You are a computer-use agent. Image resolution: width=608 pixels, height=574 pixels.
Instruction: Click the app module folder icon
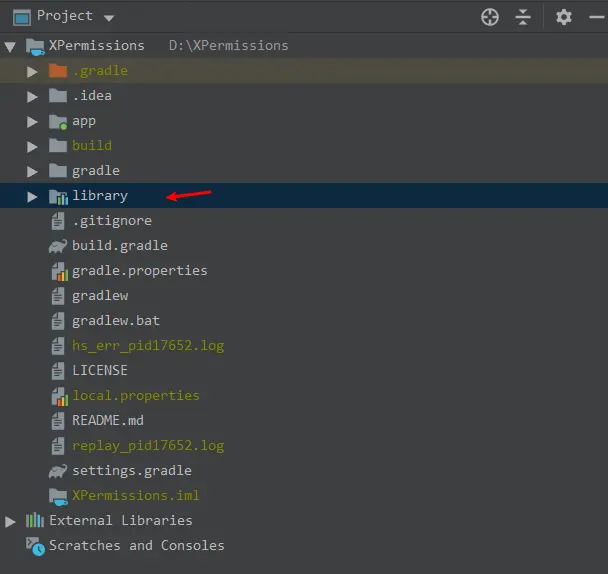[58, 122]
